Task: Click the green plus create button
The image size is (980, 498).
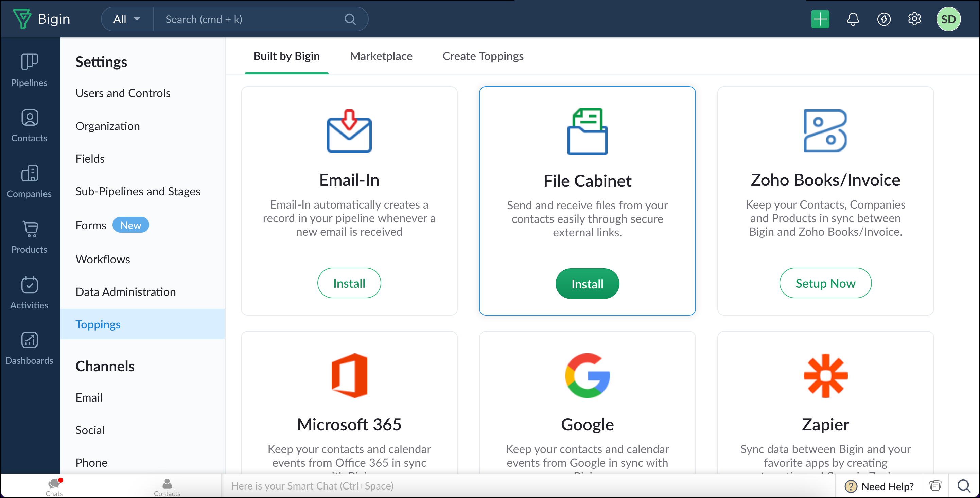Action: (x=820, y=19)
